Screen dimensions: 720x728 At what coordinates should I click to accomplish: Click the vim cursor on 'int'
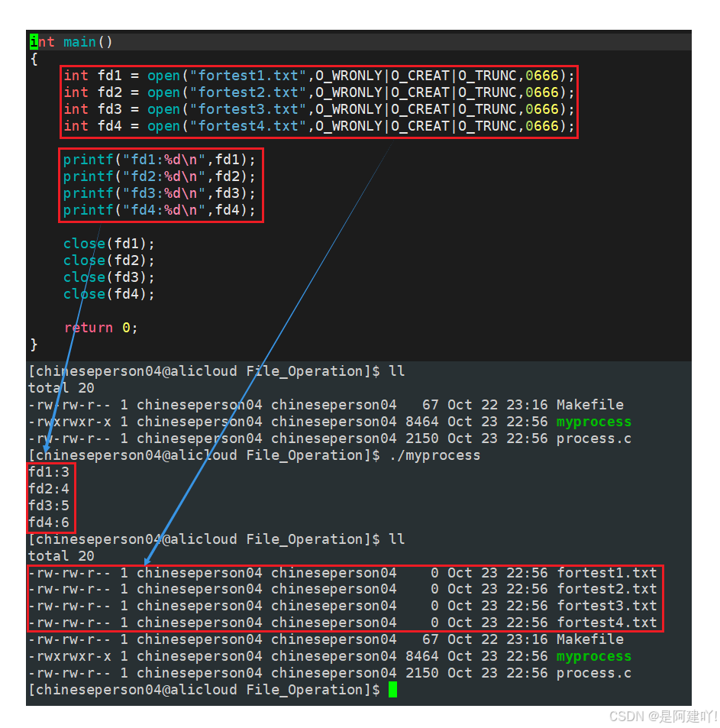34,42
